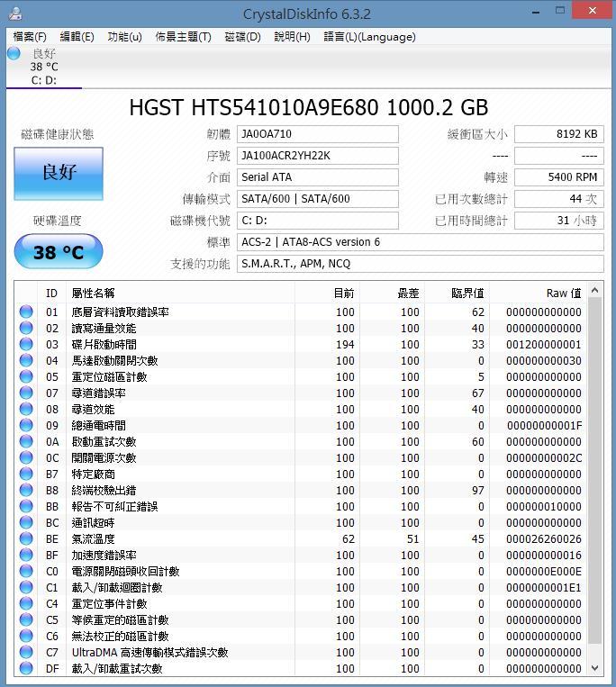Click the blue status icon for attribute 07
The image size is (616, 687).
pyautogui.click(x=26, y=393)
